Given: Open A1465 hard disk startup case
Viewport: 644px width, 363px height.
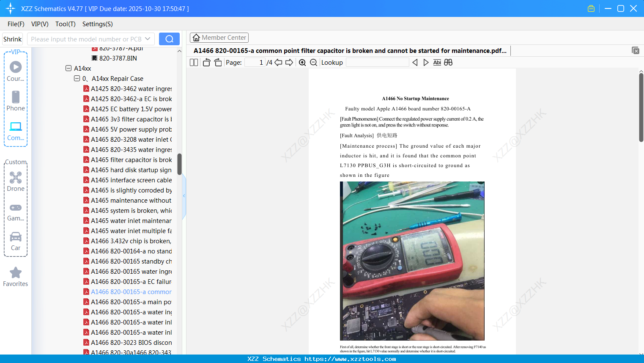Looking at the screenshot, I should tap(132, 170).
